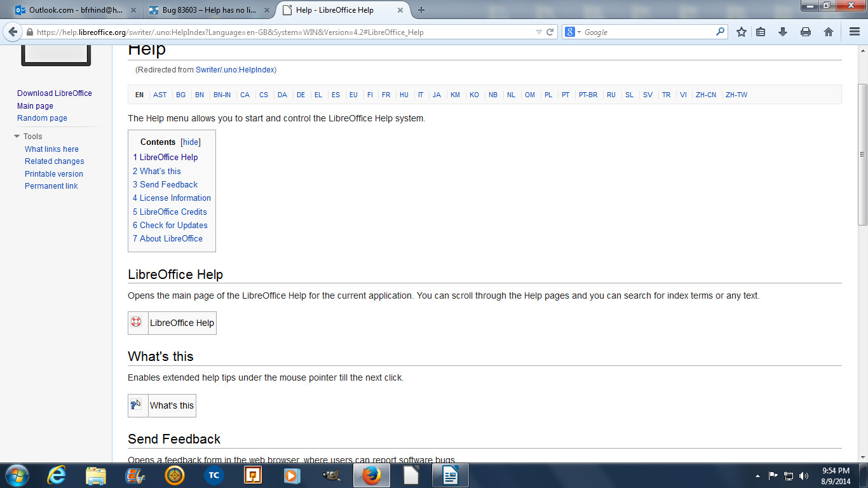Click the print icon in toolbar
Viewport: 868px width, 488px height.
pyautogui.click(x=806, y=32)
